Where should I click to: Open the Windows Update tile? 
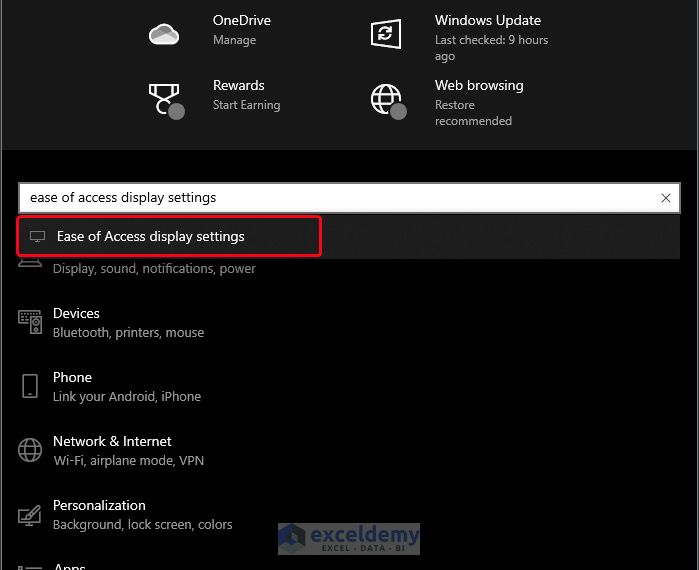click(460, 38)
